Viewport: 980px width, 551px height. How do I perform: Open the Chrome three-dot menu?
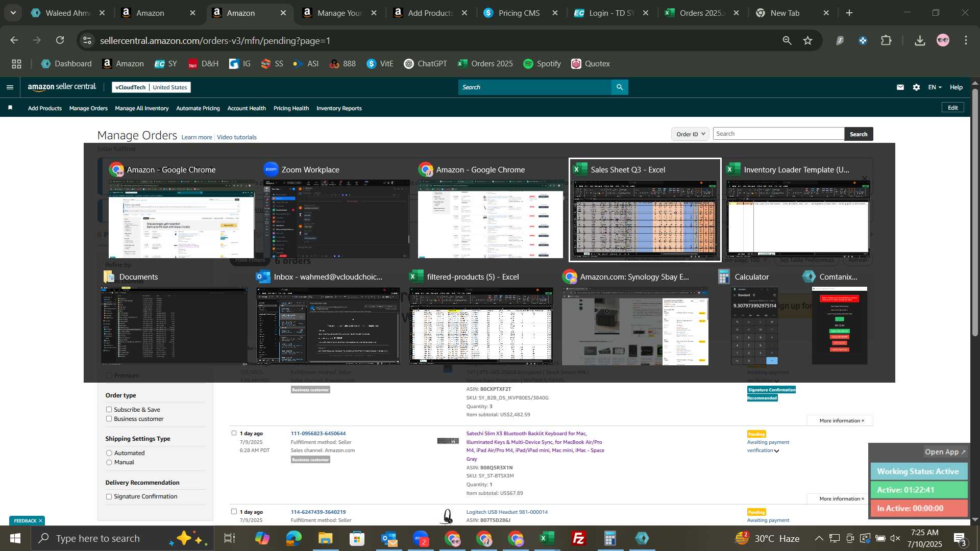[x=966, y=40]
